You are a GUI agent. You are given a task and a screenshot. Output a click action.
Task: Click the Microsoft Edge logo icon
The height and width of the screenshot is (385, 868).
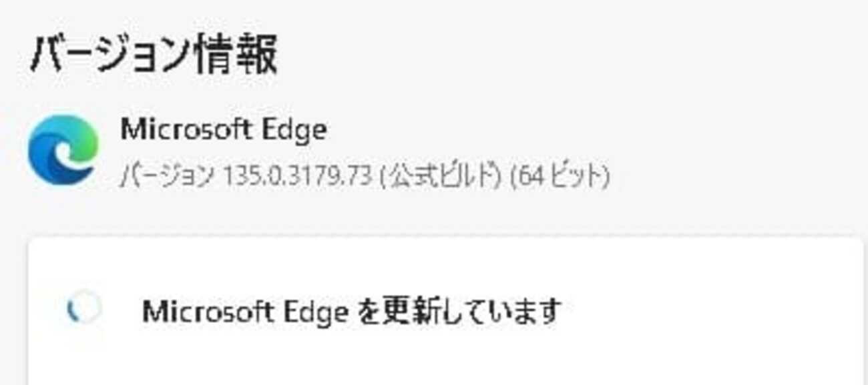63,150
